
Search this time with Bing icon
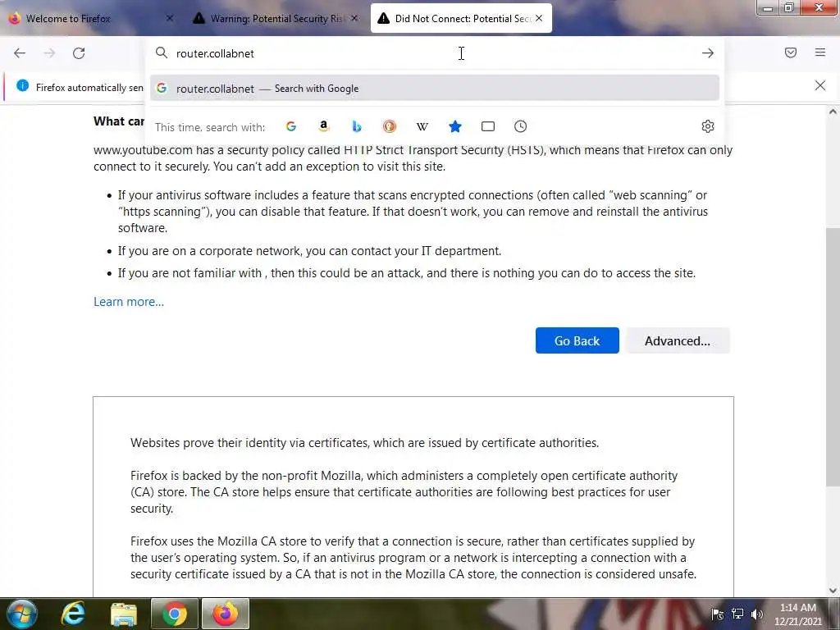click(357, 126)
